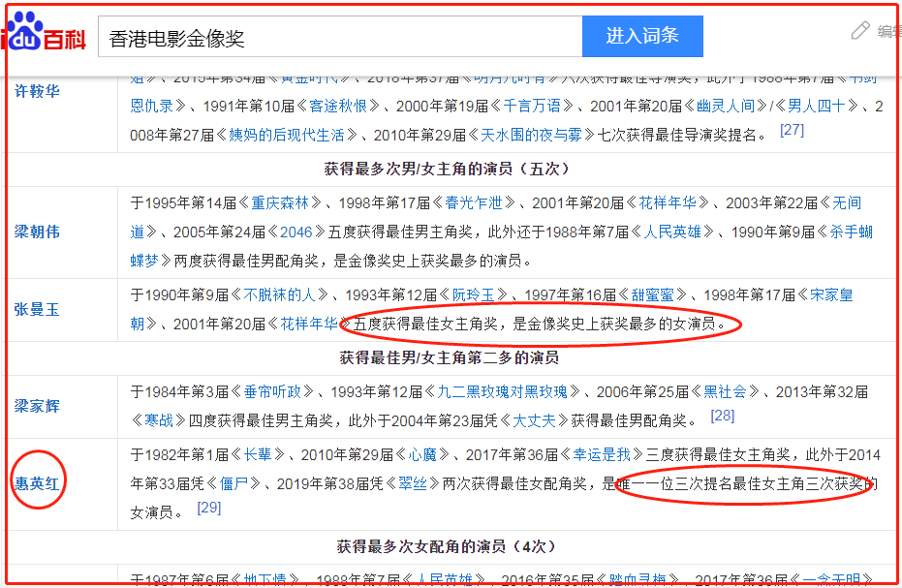Open the 梁朝伟 name link
The image size is (902, 588).
click(x=37, y=232)
